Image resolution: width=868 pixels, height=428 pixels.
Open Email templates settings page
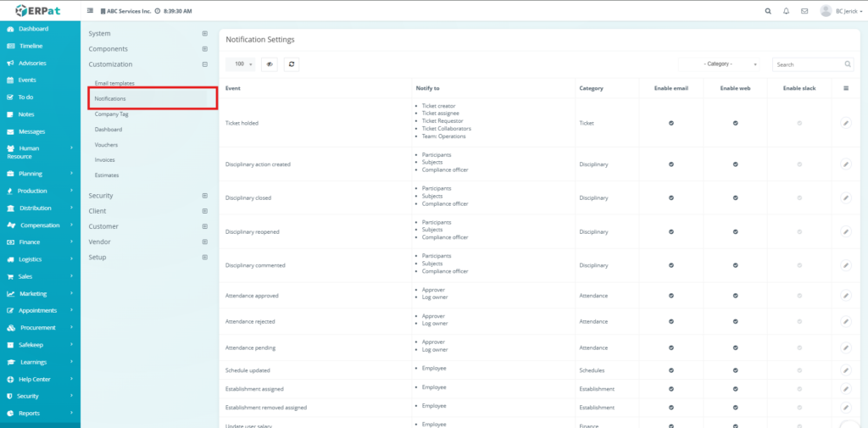(x=114, y=83)
